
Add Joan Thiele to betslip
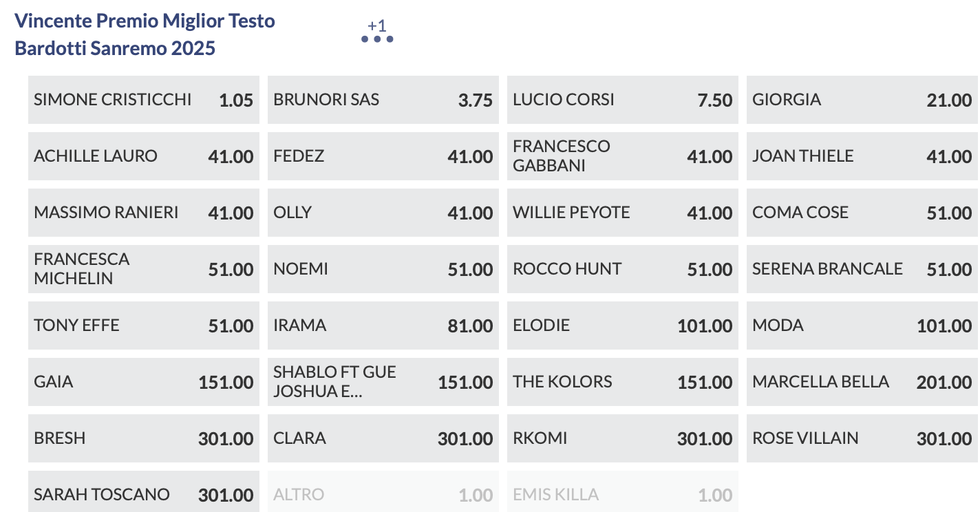862,156
